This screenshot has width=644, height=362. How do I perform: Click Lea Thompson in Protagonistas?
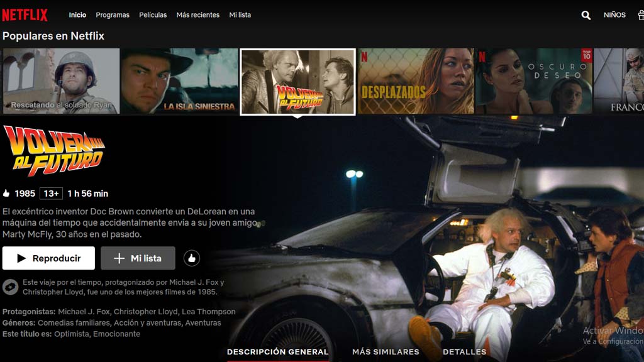[x=209, y=312]
